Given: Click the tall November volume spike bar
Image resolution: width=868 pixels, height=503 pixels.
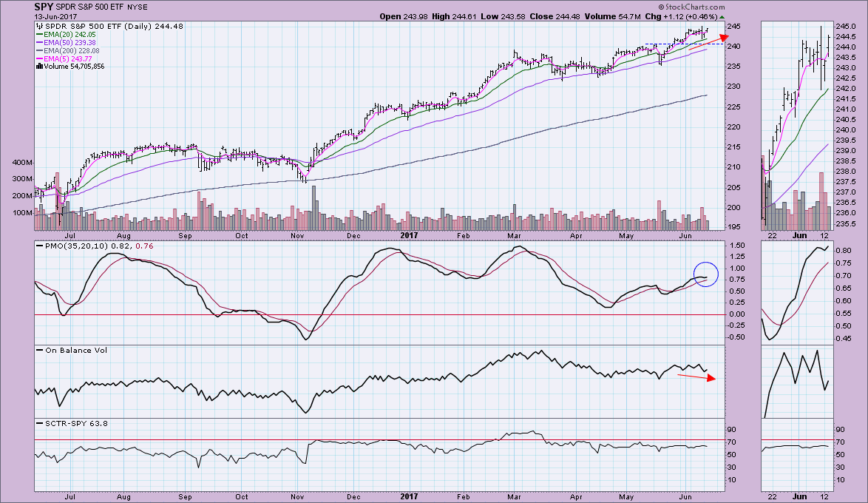Looking at the screenshot, I should pyautogui.click(x=314, y=208).
